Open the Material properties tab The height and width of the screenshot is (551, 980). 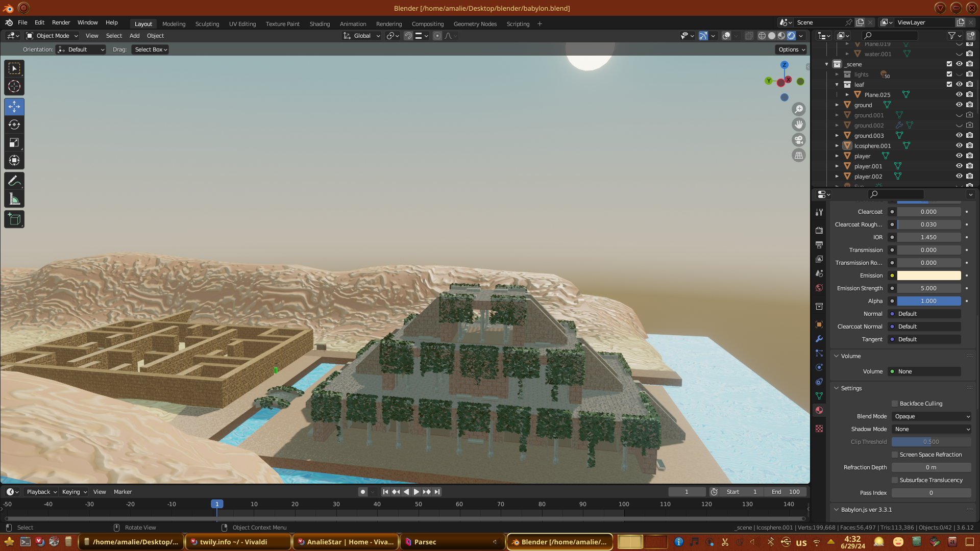pos(819,411)
